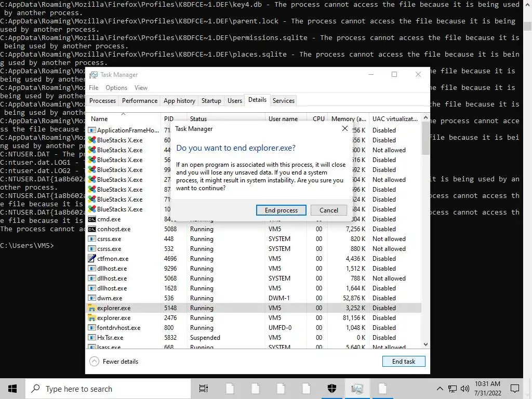
Task: Click icon of dllhost.exe with PID 5068
Action: 91,278
